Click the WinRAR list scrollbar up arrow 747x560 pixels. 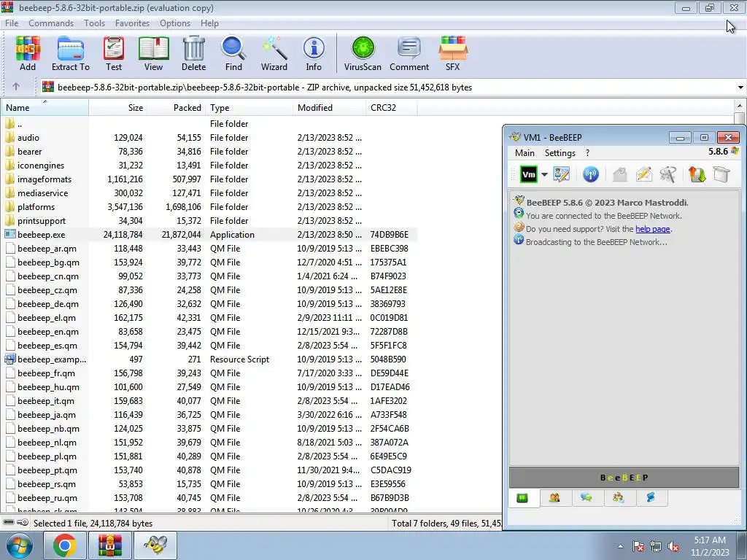pyautogui.click(x=740, y=106)
